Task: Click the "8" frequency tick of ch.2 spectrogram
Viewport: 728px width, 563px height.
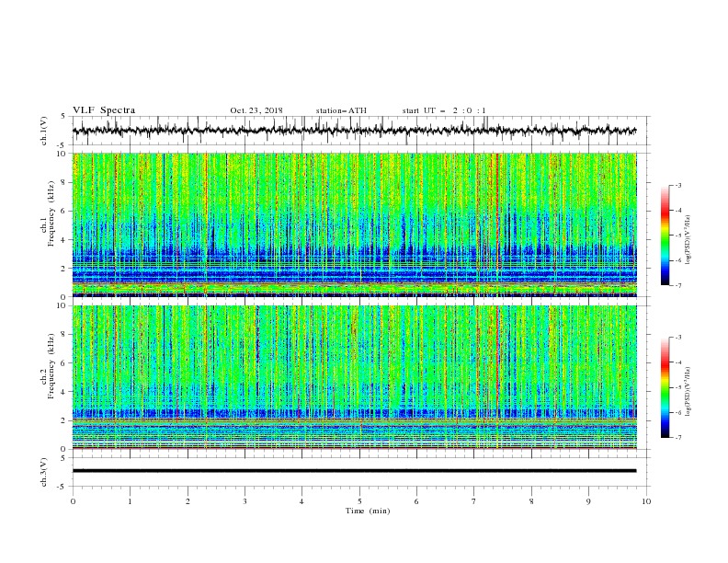Action: pos(64,335)
